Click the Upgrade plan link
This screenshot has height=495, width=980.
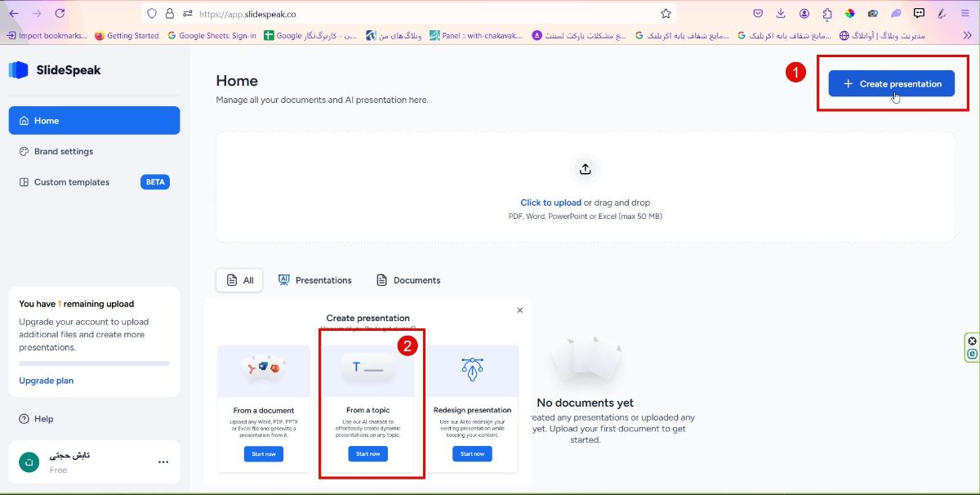click(x=47, y=381)
